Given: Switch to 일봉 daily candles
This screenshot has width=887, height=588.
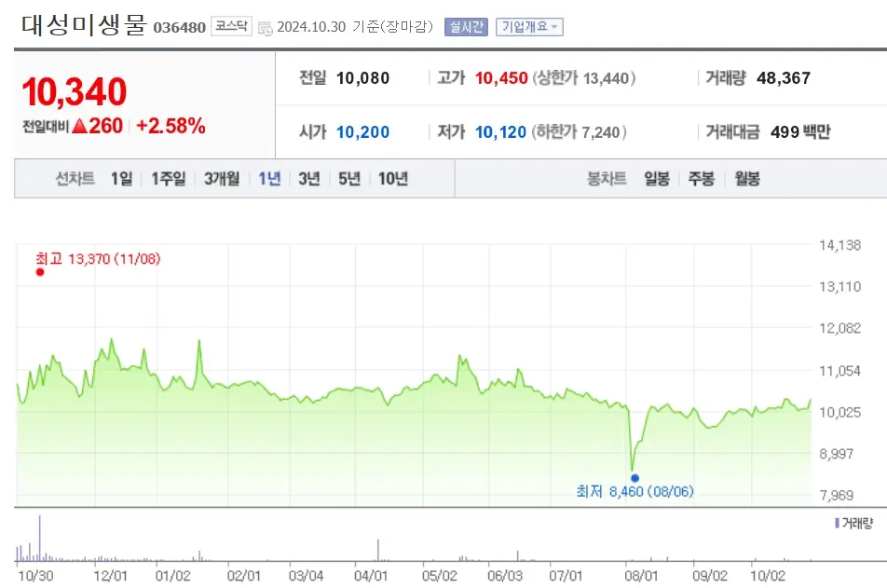Looking at the screenshot, I should click(656, 178).
